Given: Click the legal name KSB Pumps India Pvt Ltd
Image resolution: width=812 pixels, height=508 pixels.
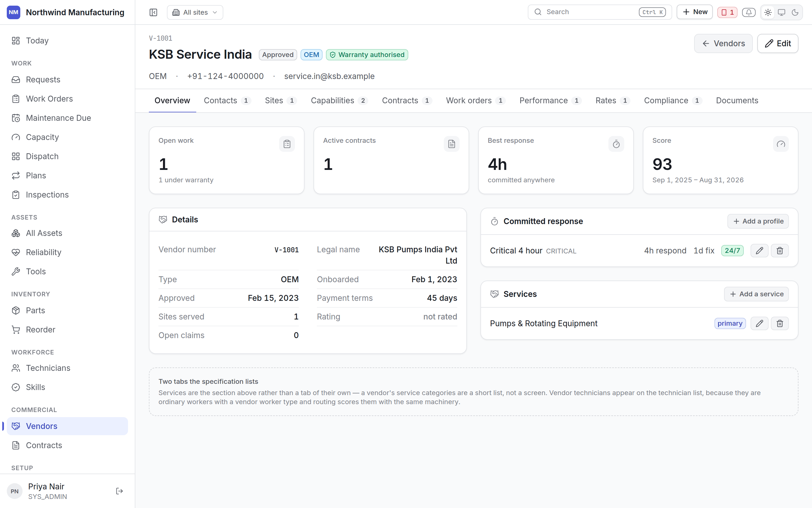Looking at the screenshot, I should click(x=418, y=255).
